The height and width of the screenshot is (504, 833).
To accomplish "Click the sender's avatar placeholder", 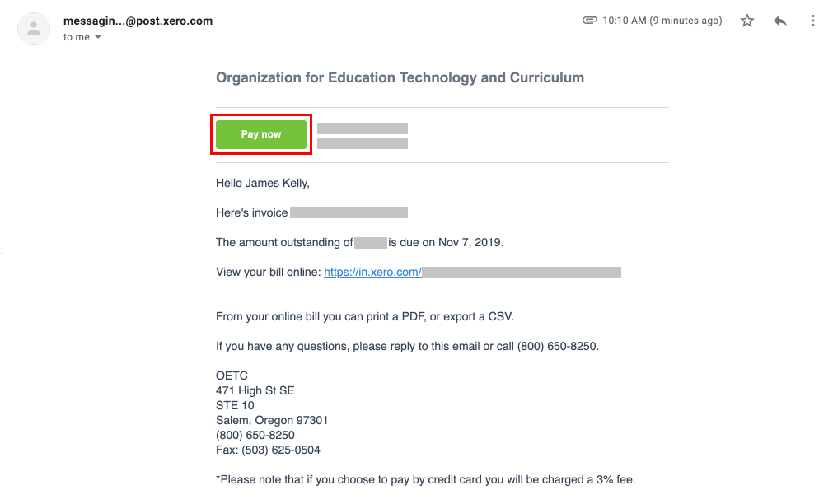I will click(34, 29).
